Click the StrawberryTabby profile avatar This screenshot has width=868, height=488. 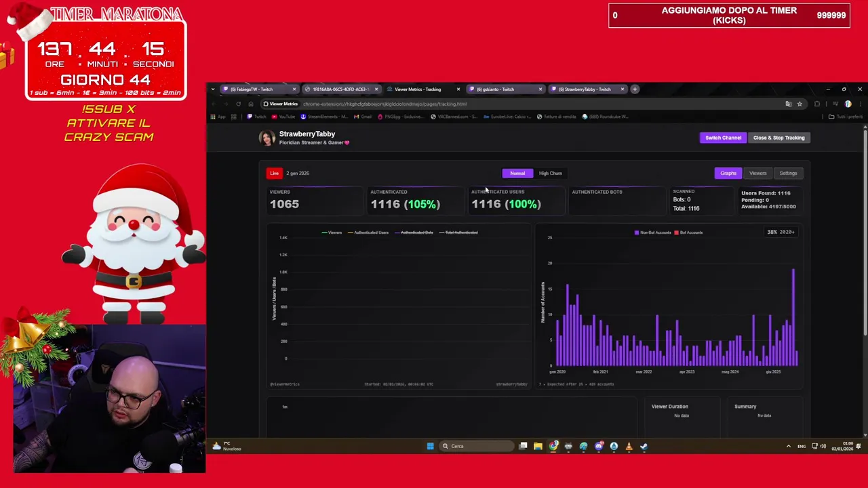(267, 138)
